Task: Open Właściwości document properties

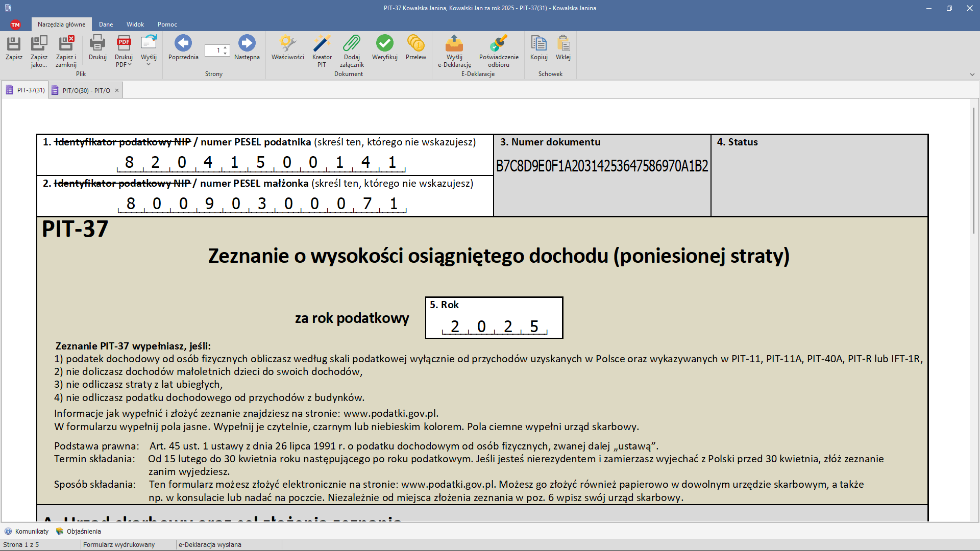Action: 288,48
